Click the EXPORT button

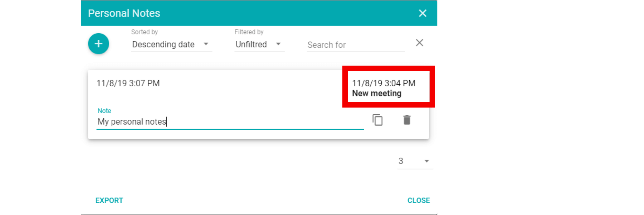(109, 200)
